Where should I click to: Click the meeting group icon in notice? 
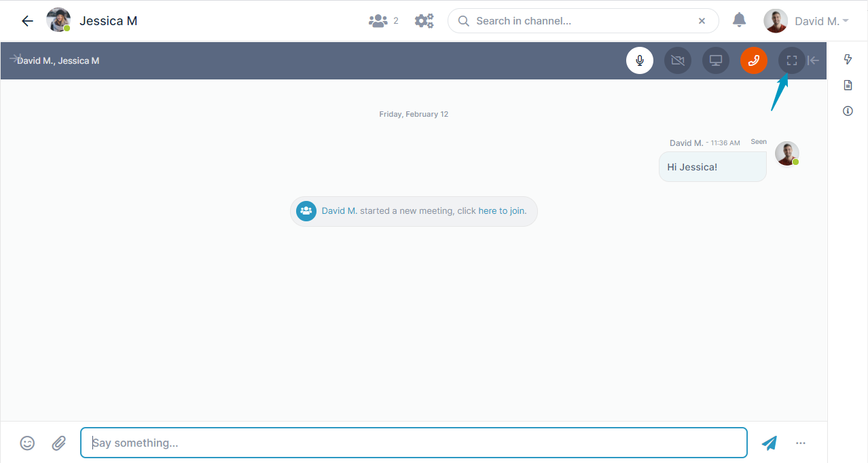pos(306,211)
